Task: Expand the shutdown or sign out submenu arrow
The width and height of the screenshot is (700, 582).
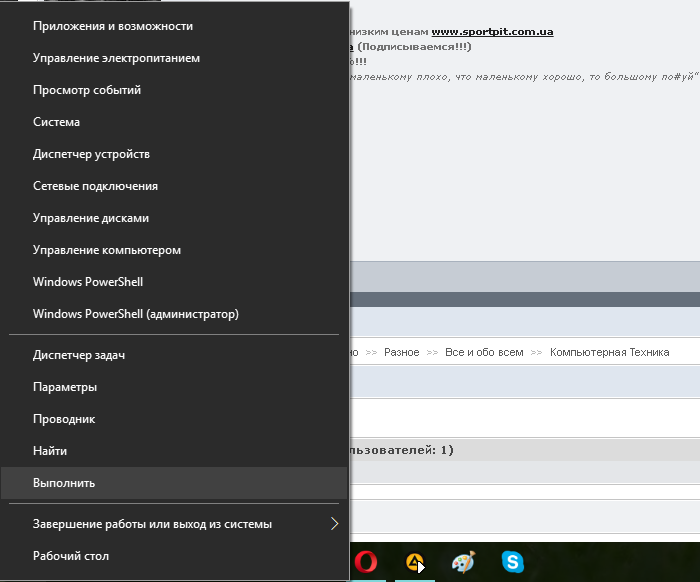Action: [x=334, y=524]
